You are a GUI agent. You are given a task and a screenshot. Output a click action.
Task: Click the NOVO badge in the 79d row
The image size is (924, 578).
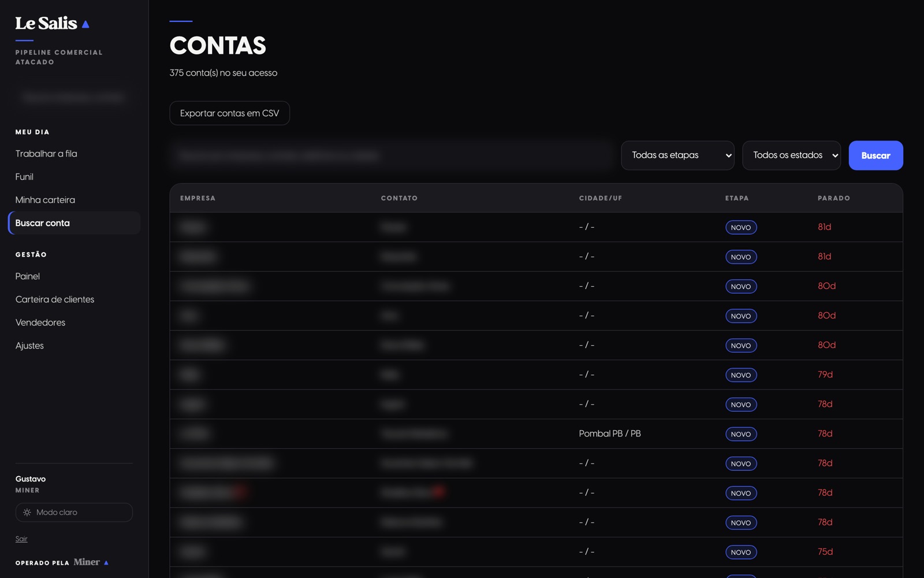click(741, 375)
